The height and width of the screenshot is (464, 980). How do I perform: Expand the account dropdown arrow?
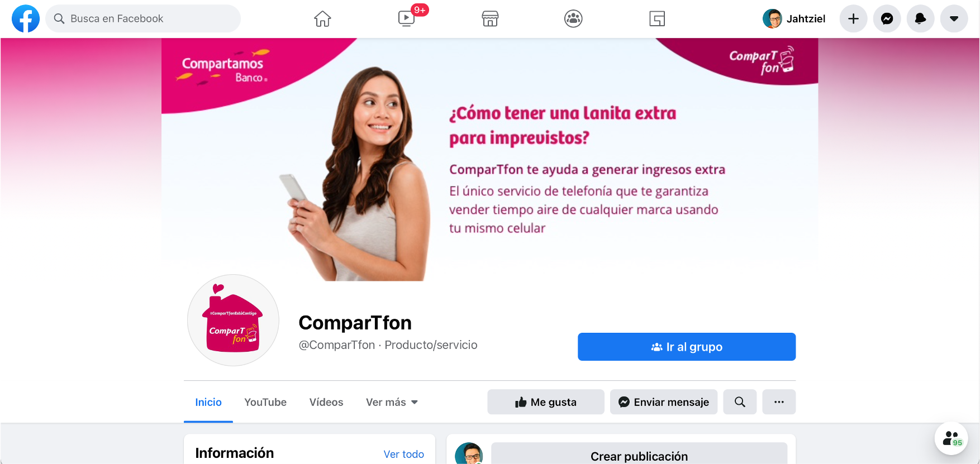pyautogui.click(x=954, y=18)
